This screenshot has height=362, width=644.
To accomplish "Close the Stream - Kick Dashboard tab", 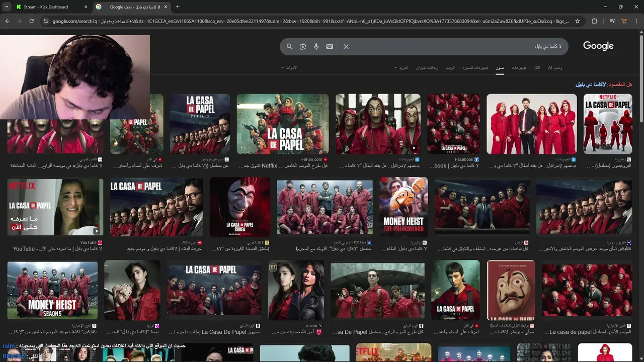I will (86, 7).
